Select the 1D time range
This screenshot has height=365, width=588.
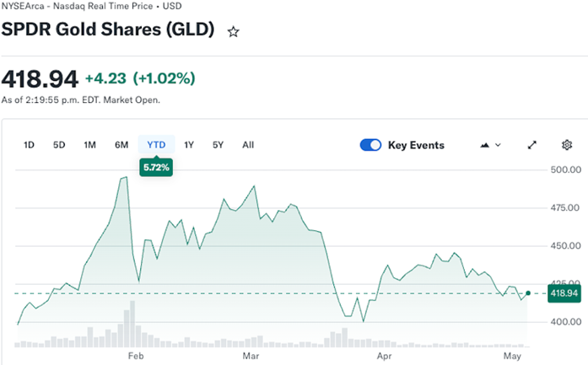[29, 145]
